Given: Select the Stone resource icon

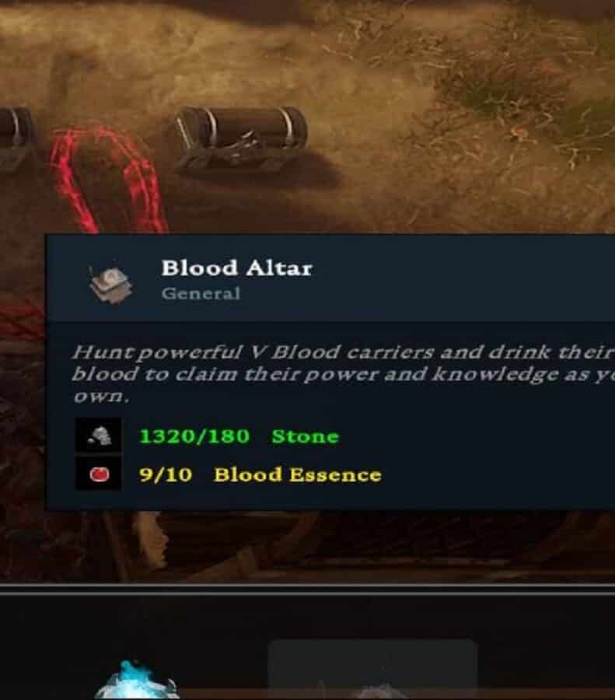Looking at the screenshot, I should coord(98,436).
